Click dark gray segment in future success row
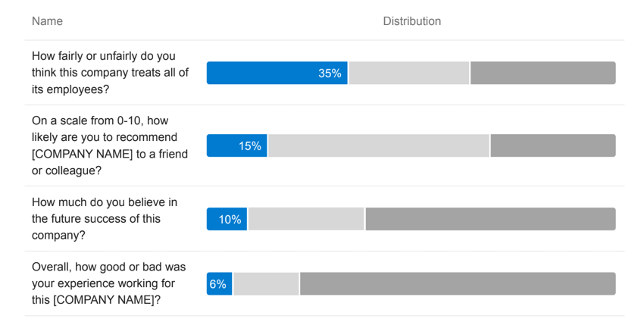Viewport: 644px width, 322px height. coord(490,219)
